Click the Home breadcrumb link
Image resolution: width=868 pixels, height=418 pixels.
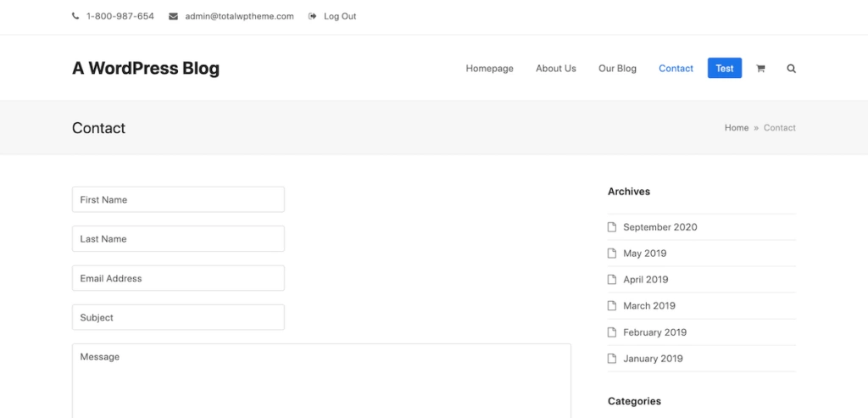click(x=736, y=128)
